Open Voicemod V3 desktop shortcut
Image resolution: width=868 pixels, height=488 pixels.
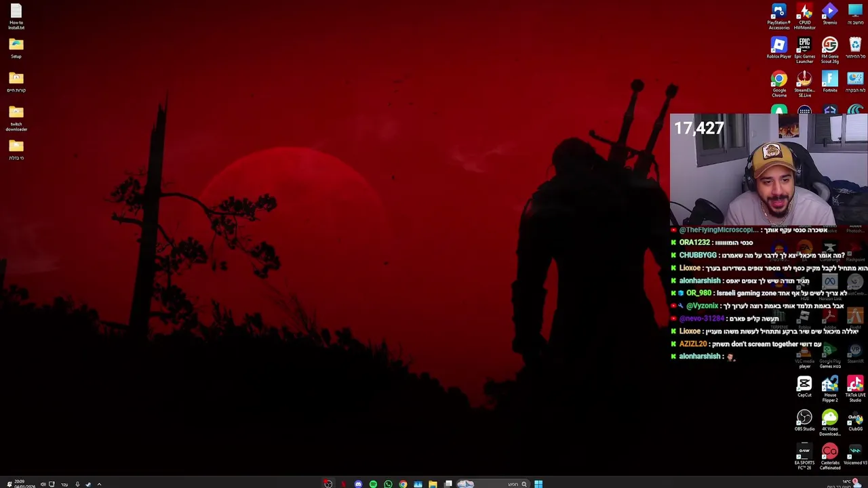[x=855, y=455]
